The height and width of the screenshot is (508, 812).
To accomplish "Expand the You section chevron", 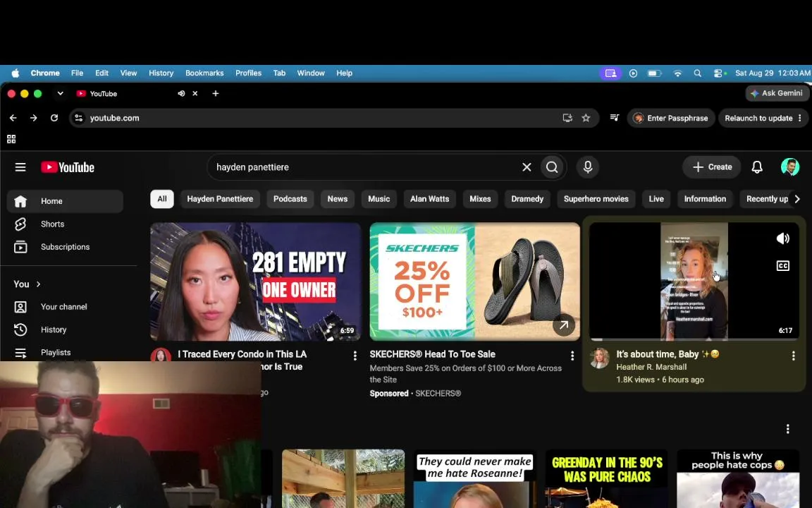I will pyautogui.click(x=38, y=284).
